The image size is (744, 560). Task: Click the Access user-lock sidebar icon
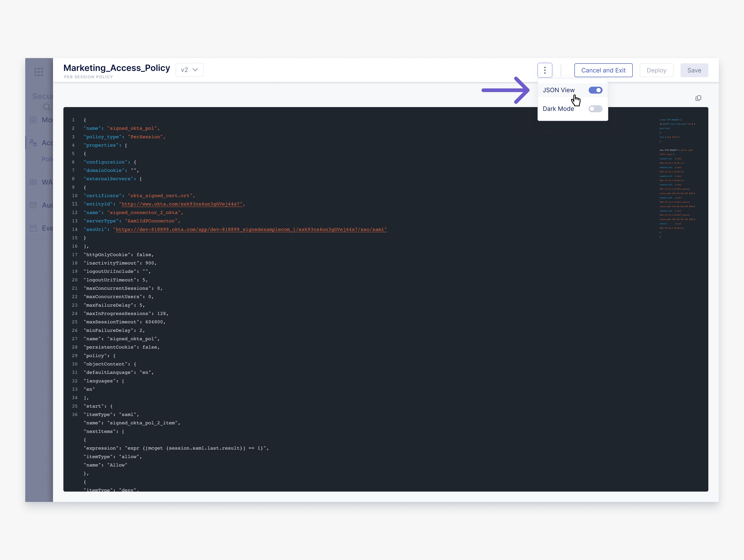[x=33, y=143]
